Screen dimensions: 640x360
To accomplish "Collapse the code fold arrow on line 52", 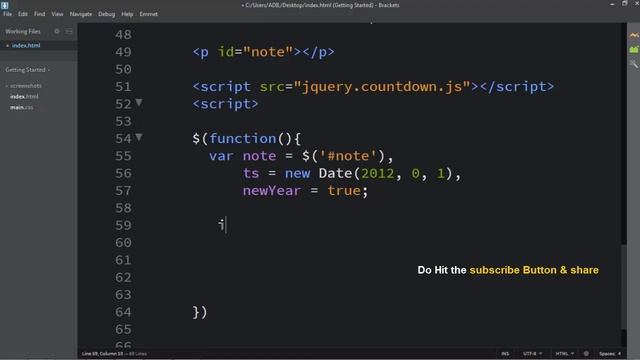I will click(x=139, y=103).
